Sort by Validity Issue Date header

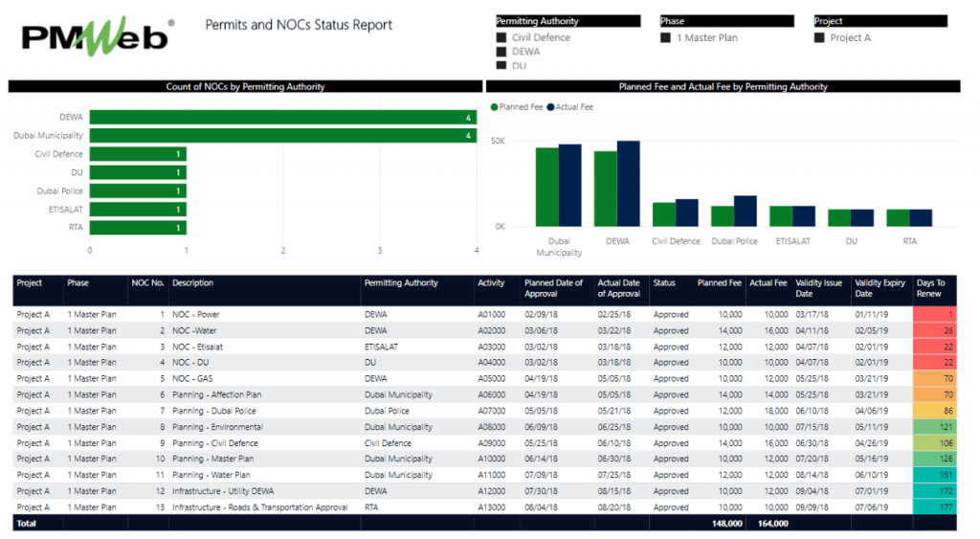point(819,288)
